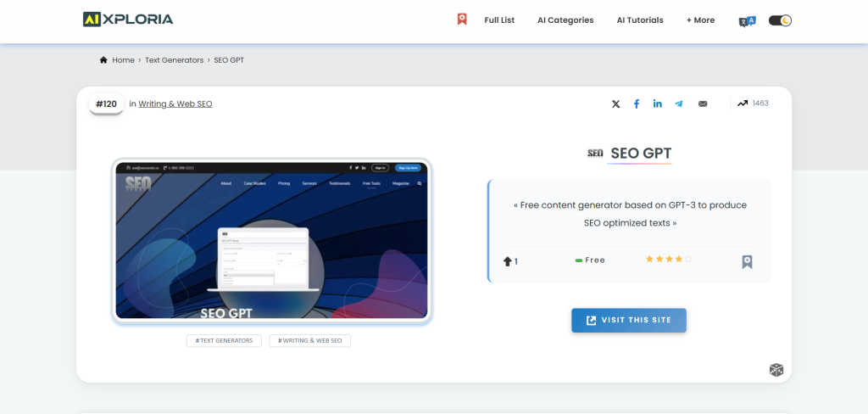Viewport: 868px width, 414px height.
Task: Share via the LinkedIn icon
Action: (x=658, y=103)
